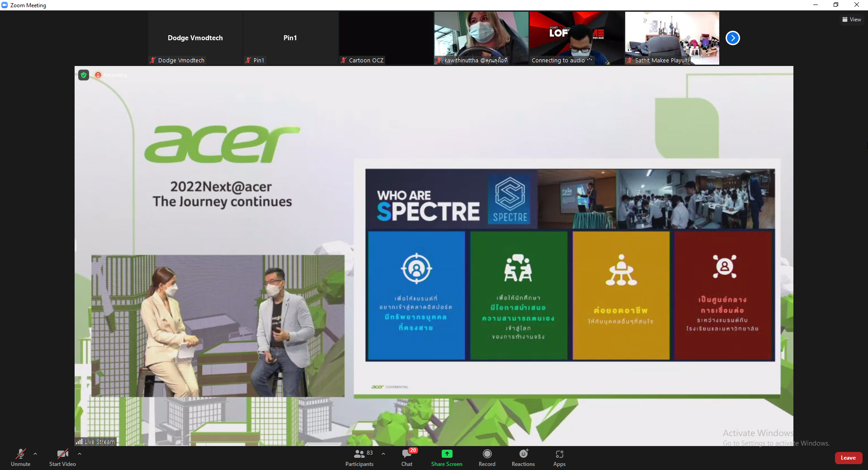Close the Zoom Meeting window

point(857,5)
